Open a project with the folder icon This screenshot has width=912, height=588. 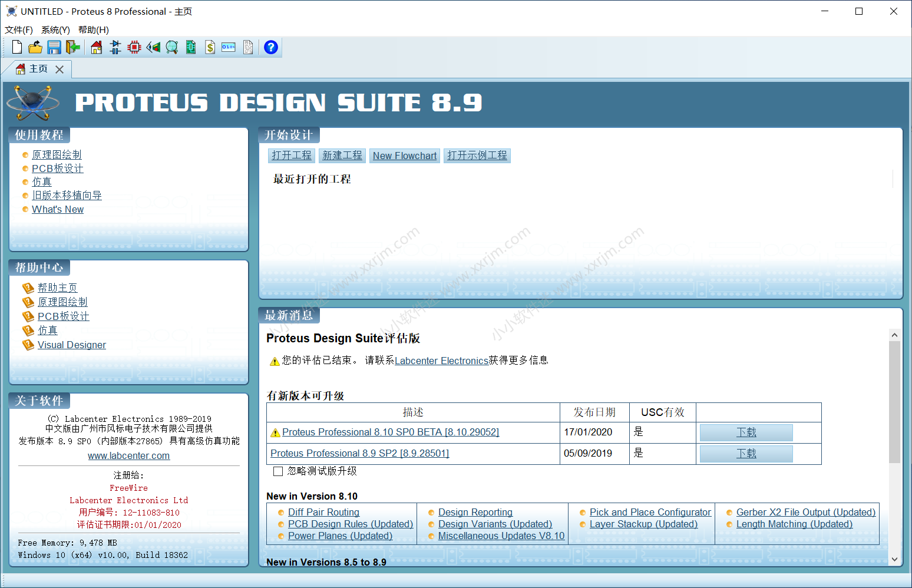click(35, 47)
